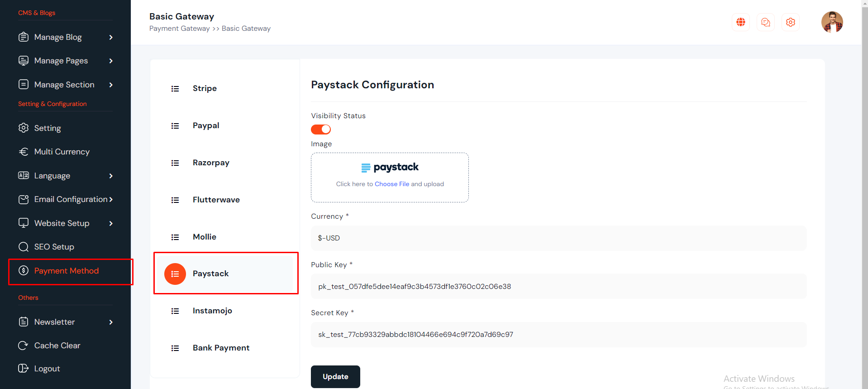Click the gear settings icon in header

click(790, 22)
